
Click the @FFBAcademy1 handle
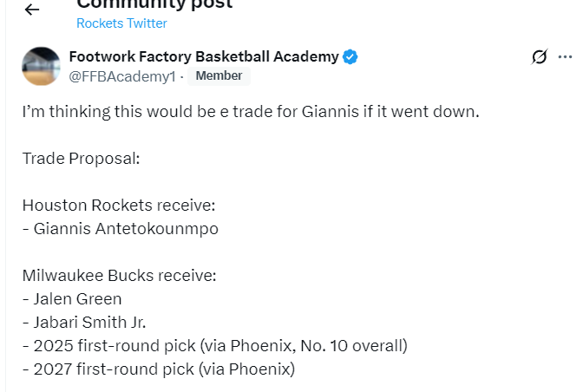(x=122, y=76)
